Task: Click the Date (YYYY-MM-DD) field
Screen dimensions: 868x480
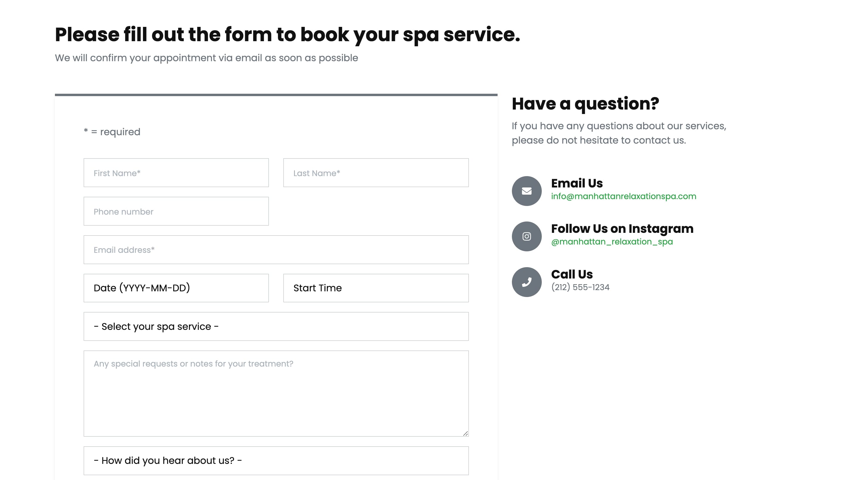Action: point(176,288)
